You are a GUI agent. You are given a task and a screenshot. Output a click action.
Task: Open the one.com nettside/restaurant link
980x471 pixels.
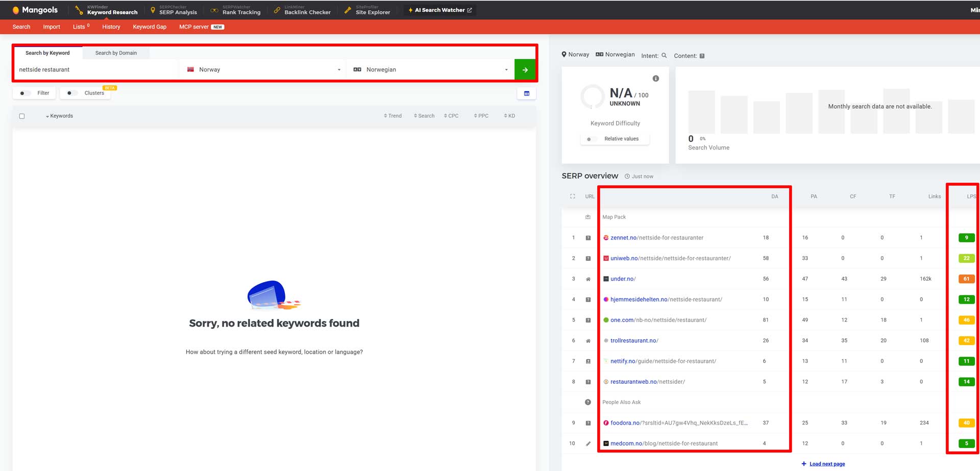click(x=658, y=320)
